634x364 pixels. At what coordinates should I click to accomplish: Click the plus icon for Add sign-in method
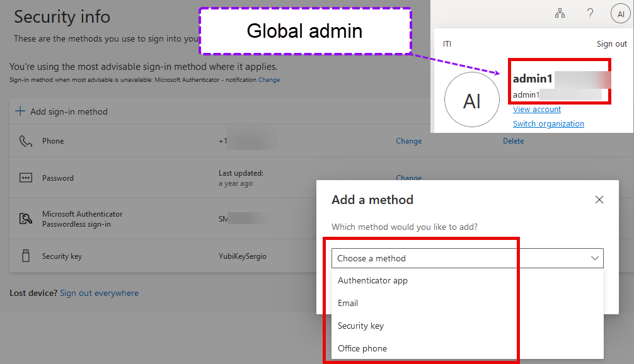(20, 111)
